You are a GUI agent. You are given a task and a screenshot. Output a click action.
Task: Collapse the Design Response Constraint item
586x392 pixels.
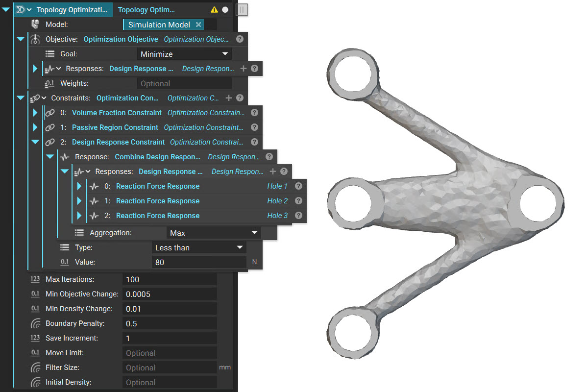pos(35,142)
